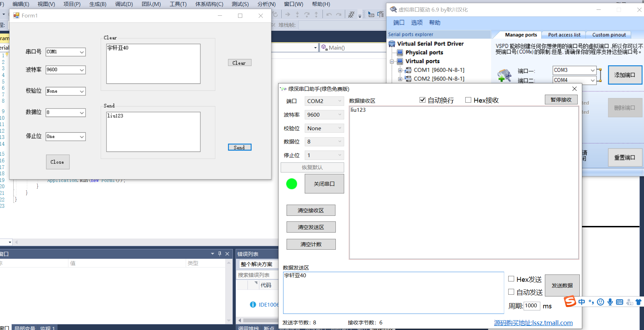
Task: Click the Undo icon in Visual Studio toolbar
Action: point(329,15)
